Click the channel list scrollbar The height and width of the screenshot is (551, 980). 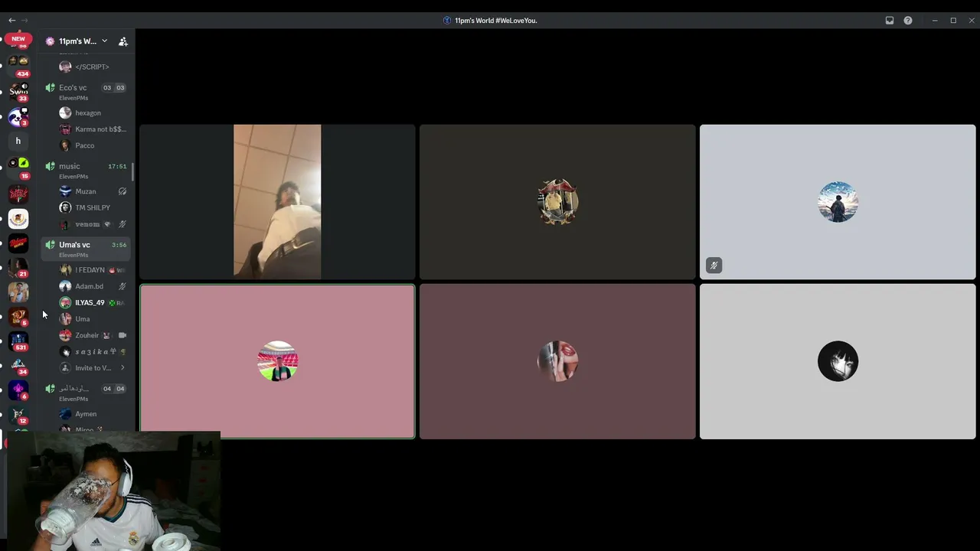pyautogui.click(x=133, y=171)
